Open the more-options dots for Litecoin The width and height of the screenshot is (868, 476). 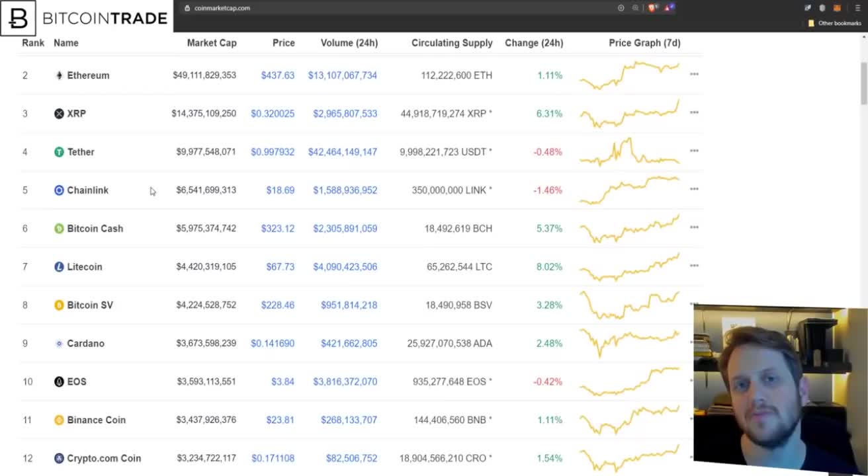click(x=694, y=266)
